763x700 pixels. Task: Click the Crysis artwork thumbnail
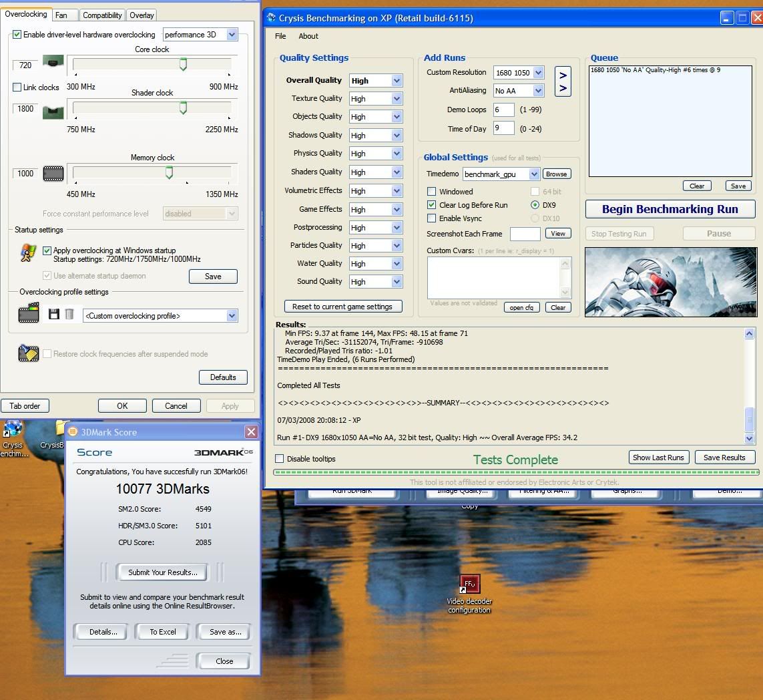(x=671, y=283)
